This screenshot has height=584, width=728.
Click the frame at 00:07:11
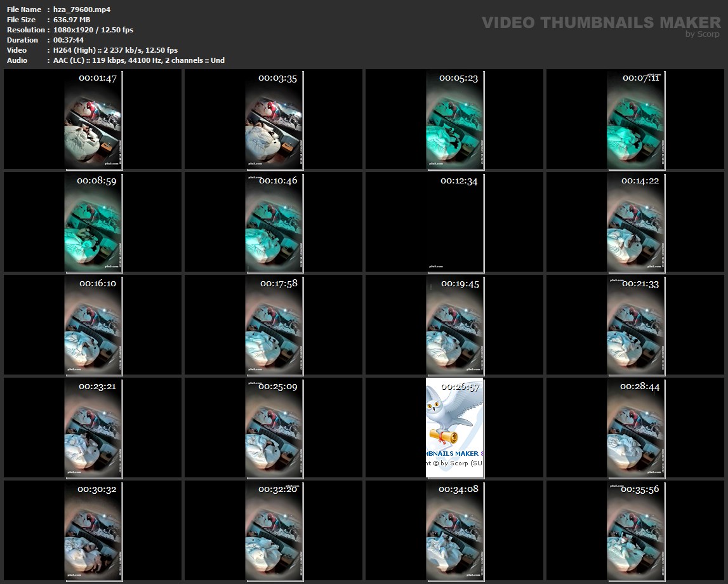pyautogui.click(x=635, y=120)
